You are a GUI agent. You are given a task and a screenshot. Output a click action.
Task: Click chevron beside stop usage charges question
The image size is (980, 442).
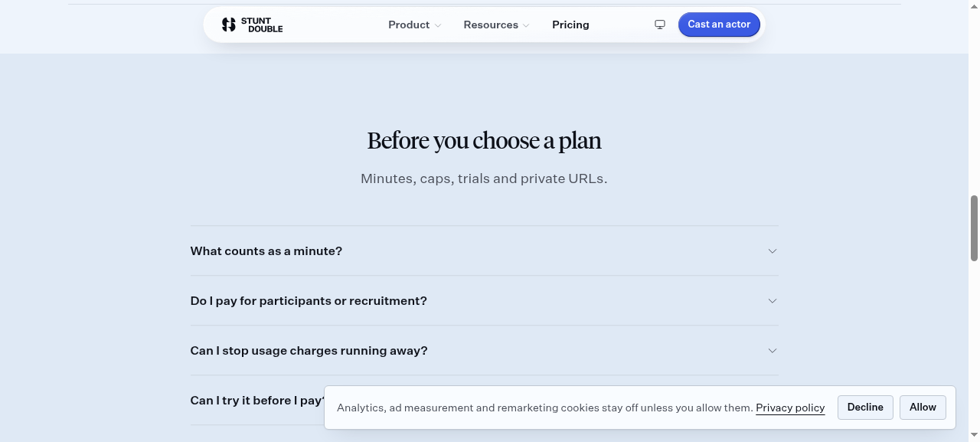[x=773, y=350]
